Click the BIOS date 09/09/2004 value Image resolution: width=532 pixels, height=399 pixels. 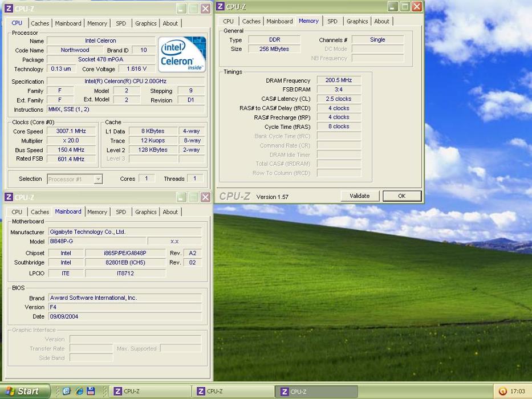125,316
